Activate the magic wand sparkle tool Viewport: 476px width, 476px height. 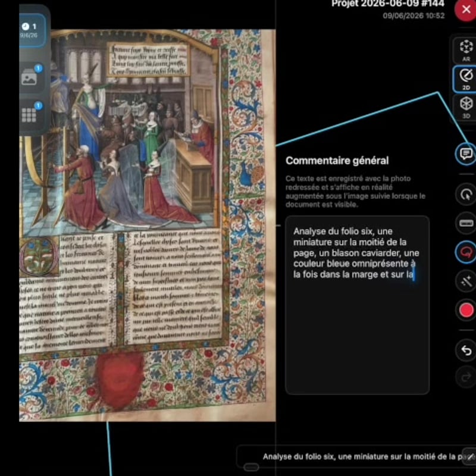466,281
